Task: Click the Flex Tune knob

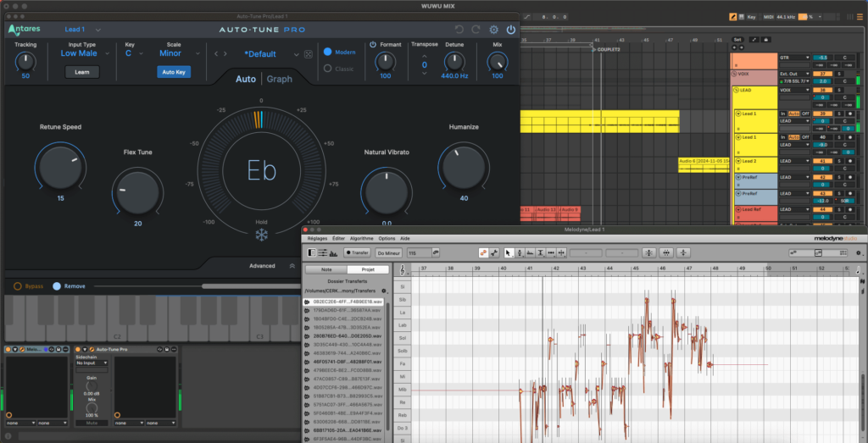Action: [137, 193]
